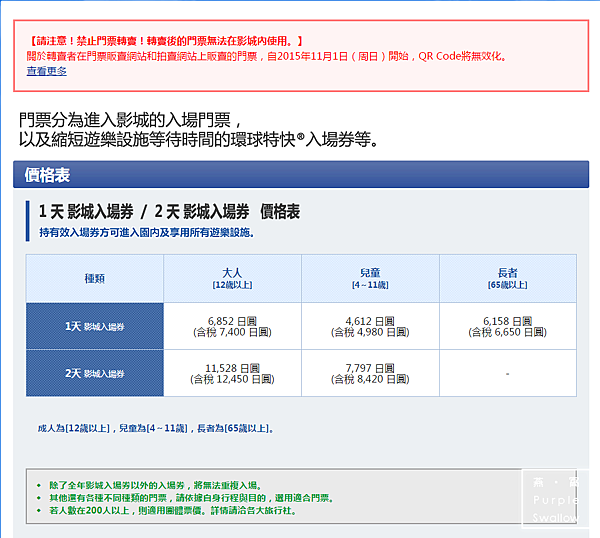Click the 1天影城入場券 / 2天影城入場券 價格表 heading
Viewport: 600px width, 538px height.
(169, 212)
